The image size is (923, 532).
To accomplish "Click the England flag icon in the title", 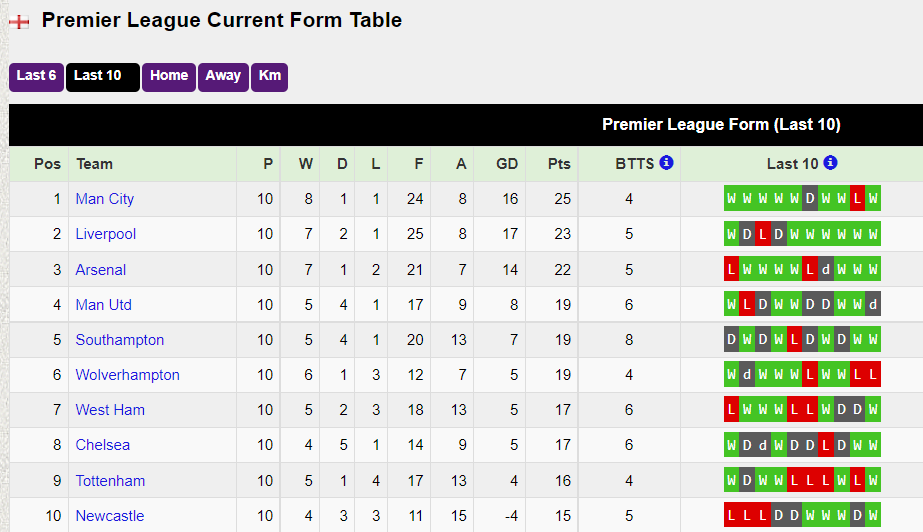I will click(x=19, y=21).
